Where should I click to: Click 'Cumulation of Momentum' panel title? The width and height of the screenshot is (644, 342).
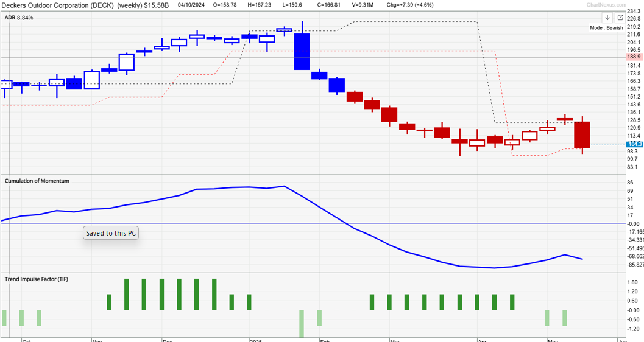(37, 180)
